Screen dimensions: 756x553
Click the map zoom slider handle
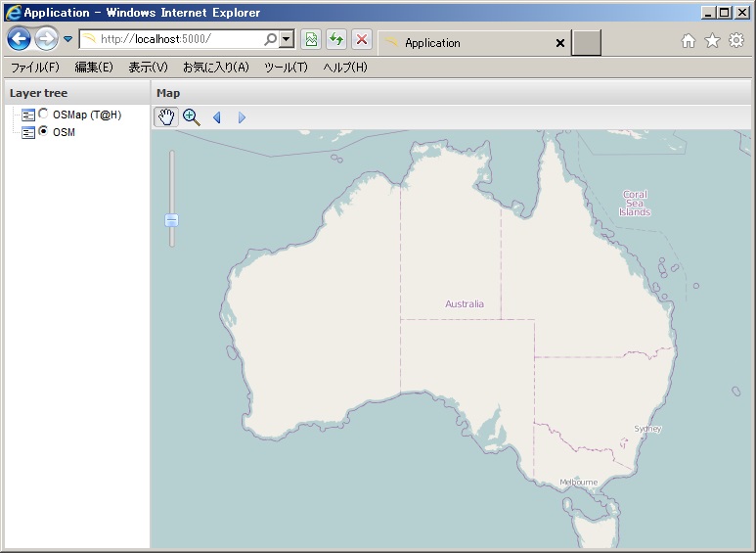point(172,220)
